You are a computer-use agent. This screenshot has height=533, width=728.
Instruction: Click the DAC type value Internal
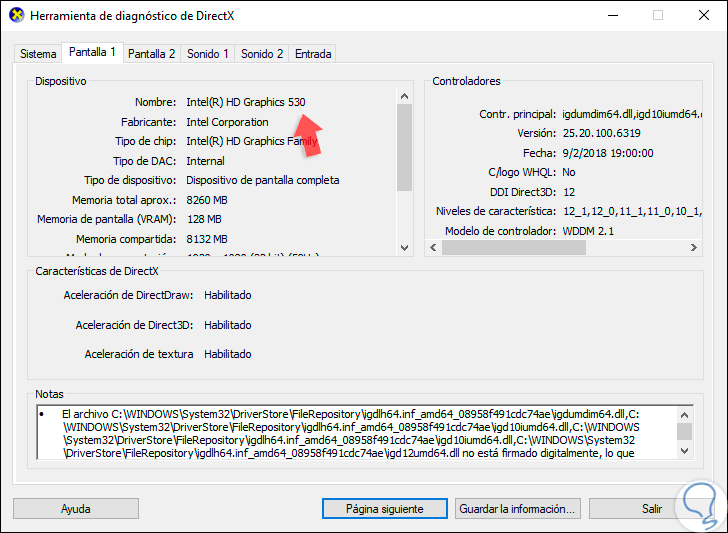(205, 161)
